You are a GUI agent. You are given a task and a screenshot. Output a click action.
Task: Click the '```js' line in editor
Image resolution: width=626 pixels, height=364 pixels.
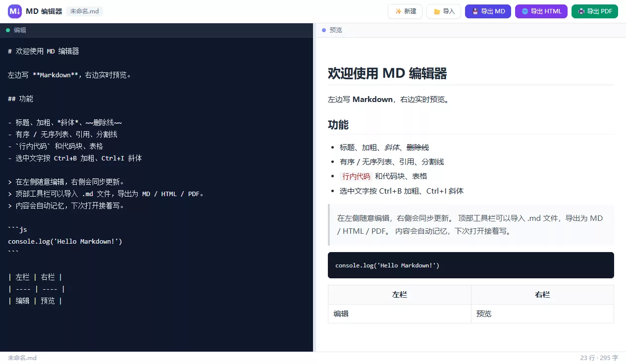tap(17, 229)
